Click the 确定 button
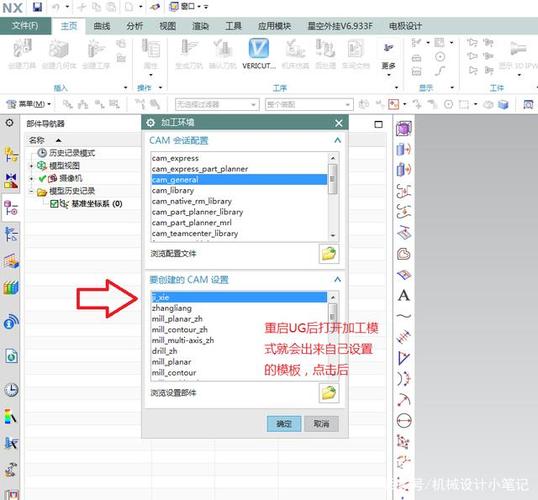This screenshot has height=500, width=538. 284,424
